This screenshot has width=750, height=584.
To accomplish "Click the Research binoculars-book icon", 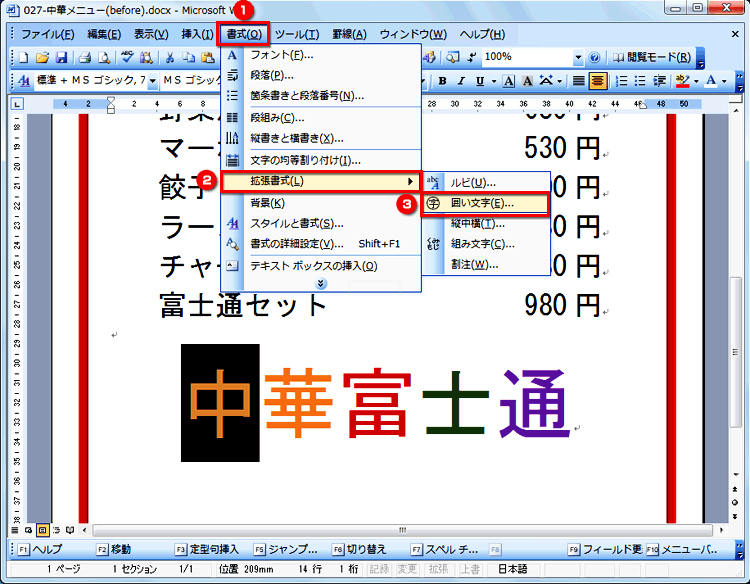I will click(x=146, y=58).
